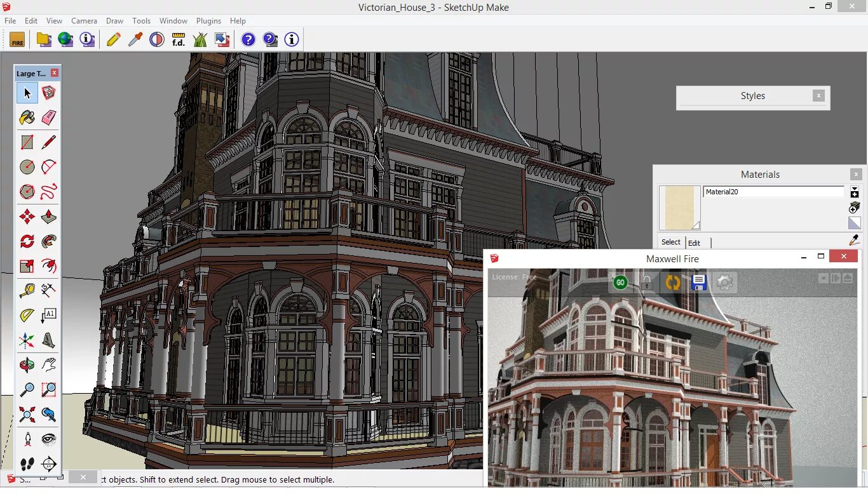The height and width of the screenshot is (494, 868).
Task: Click the eyedropper icon in top toolbar
Action: 135,39
